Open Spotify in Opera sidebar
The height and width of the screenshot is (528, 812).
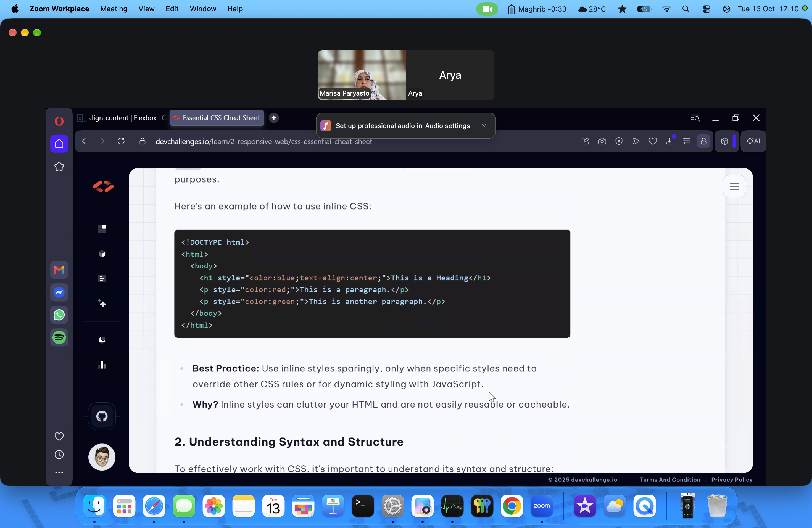click(59, 337)
